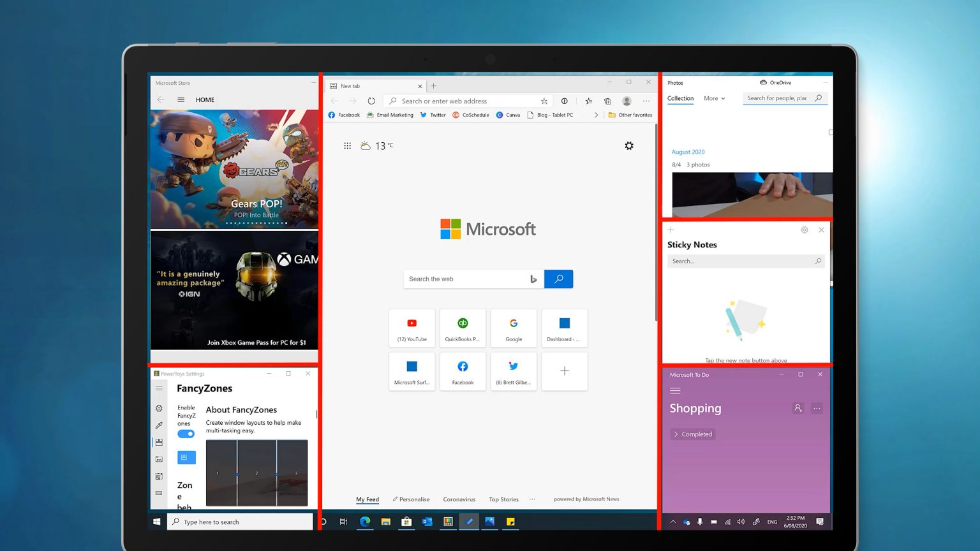Open page settings gear on Edge new tab
The width and height of the screenshot is (980, 551).
pos(629,146)
